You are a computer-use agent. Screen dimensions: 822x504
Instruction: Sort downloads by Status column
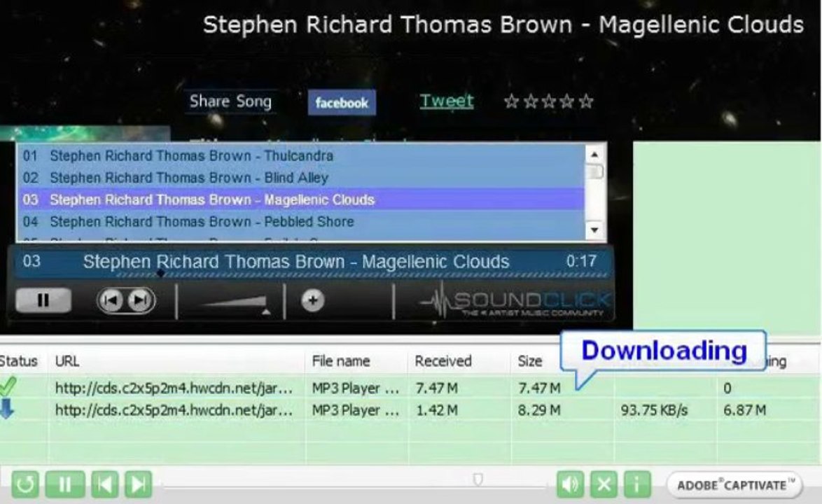point(19,361)
